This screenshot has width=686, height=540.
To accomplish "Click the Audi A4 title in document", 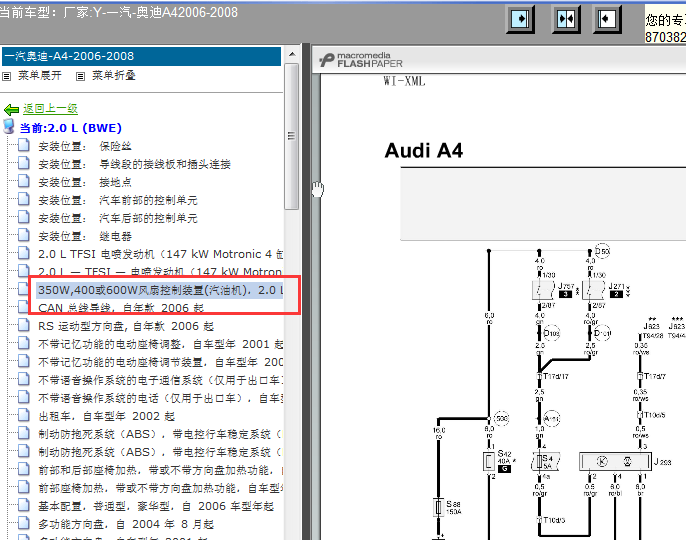I will (x=424, y=151).
